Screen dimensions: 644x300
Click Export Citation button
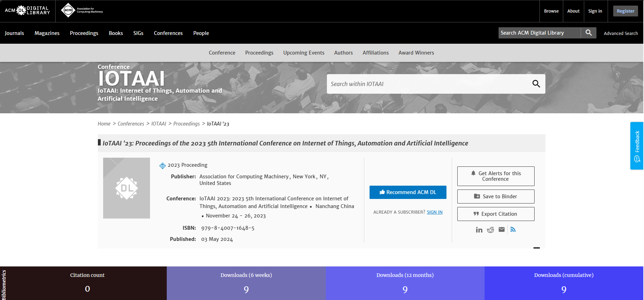[496, 214]
